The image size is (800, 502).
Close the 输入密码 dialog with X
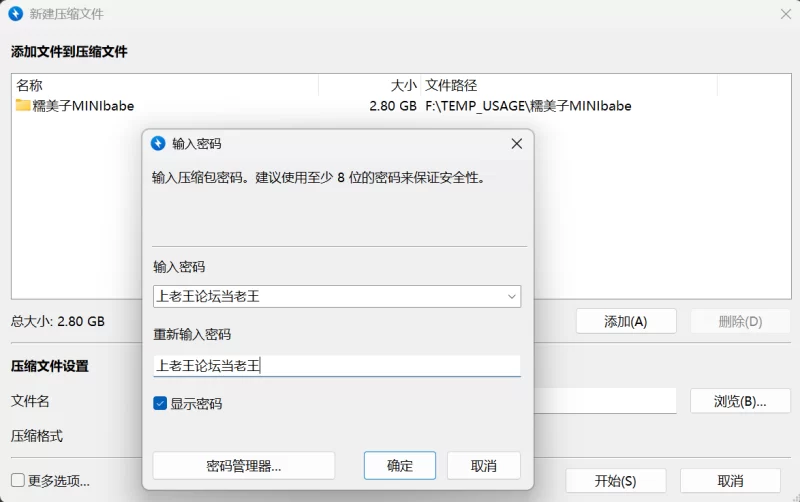[517, 143]
